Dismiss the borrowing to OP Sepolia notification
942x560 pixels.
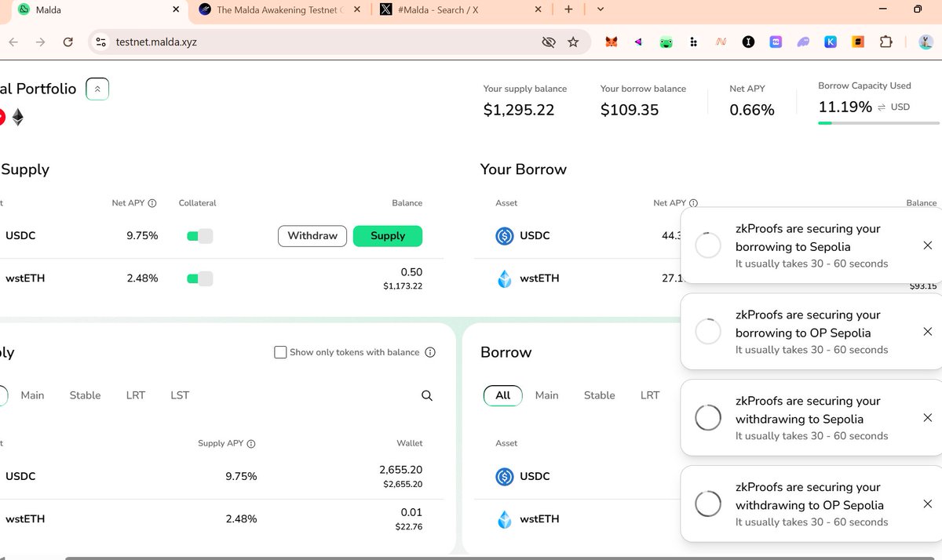coord(928,332)
